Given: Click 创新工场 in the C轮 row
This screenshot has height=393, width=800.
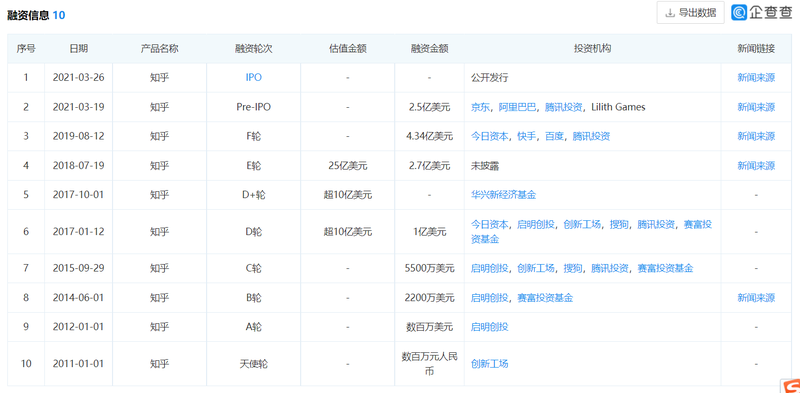Looking at the screenshot, I should [536, 268].
